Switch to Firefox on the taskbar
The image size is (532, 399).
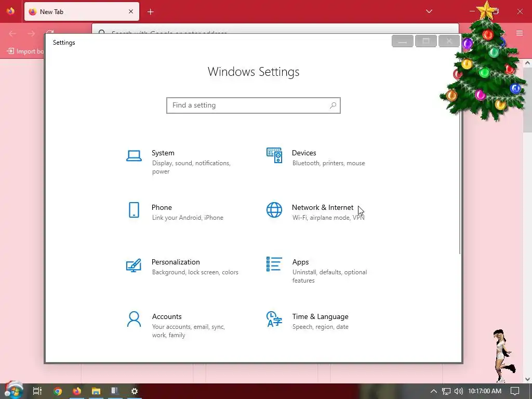click(x=77, y=391)
